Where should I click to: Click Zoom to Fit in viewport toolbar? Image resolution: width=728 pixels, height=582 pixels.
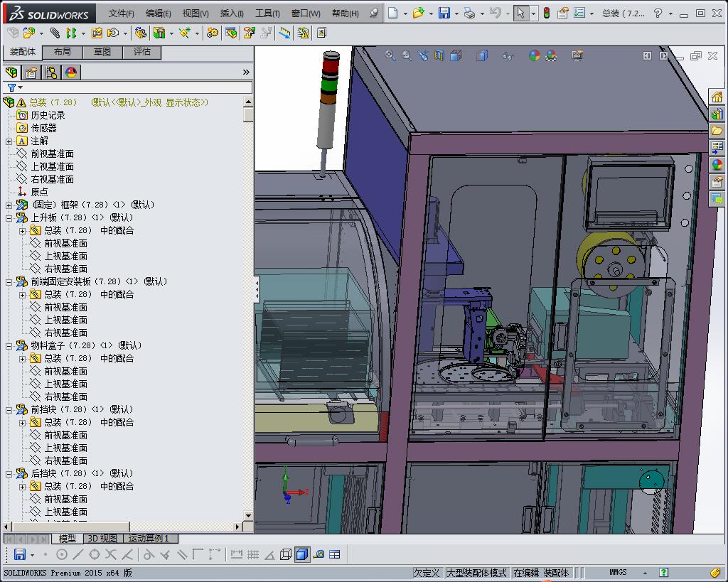click(x=390, y=55)
